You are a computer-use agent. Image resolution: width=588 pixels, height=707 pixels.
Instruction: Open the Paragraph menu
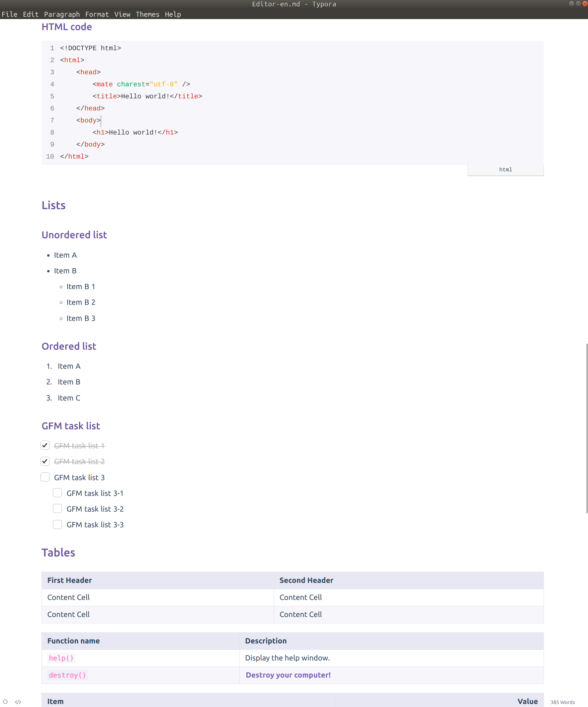62,14
